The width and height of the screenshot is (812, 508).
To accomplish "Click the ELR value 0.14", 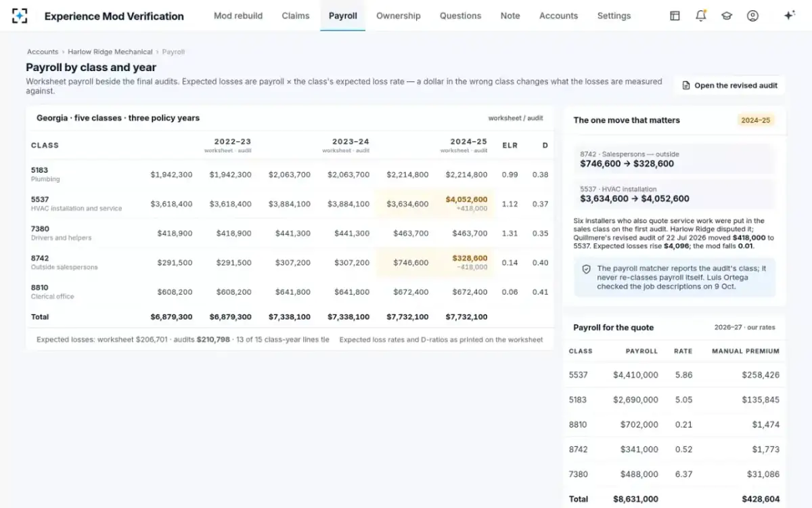I will 510,263.
